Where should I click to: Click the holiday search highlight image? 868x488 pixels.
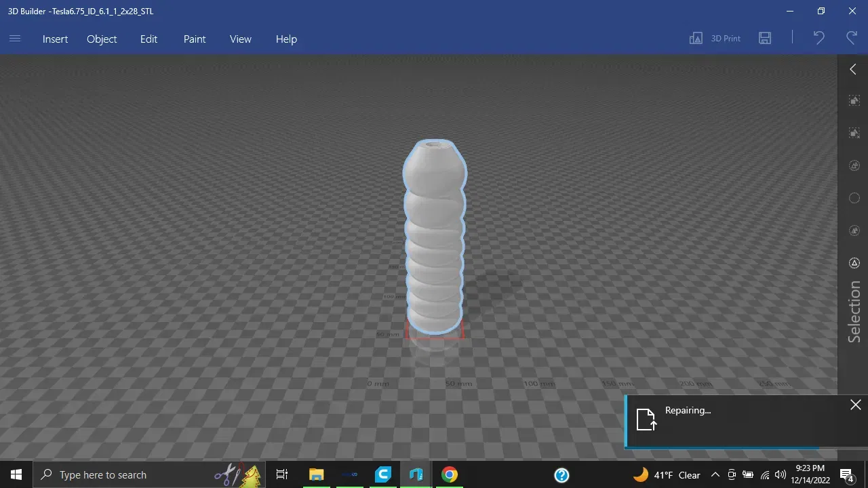[239, 474]
